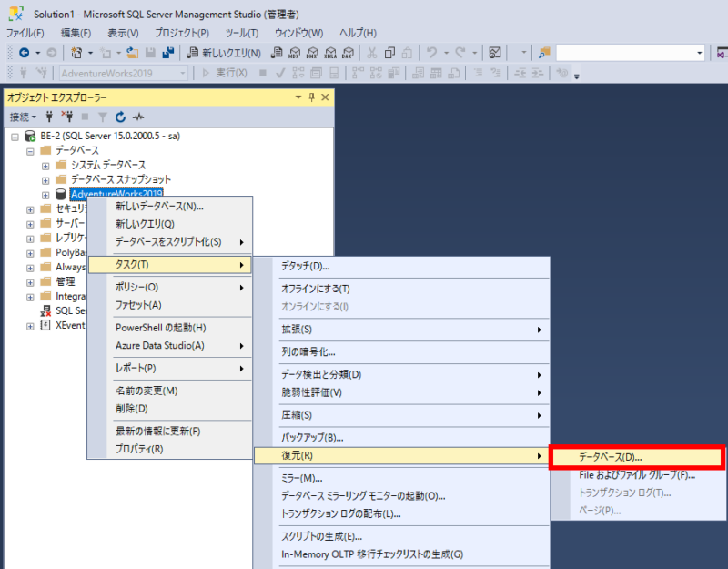Screen dimensions: 728x569
Task: Click the Disconnect icon in Object Explorer
Action: (x=68, y=116)
